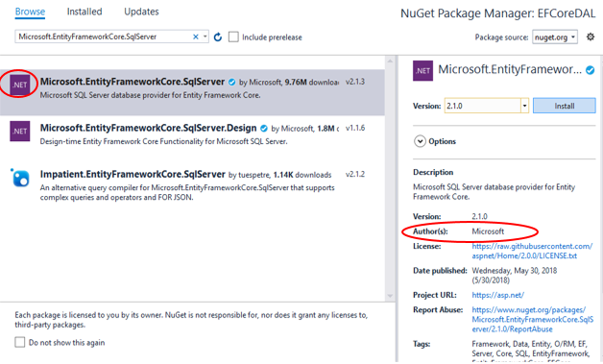
Task: Click package list scrollbar up arrow
Action: point(390,61)
